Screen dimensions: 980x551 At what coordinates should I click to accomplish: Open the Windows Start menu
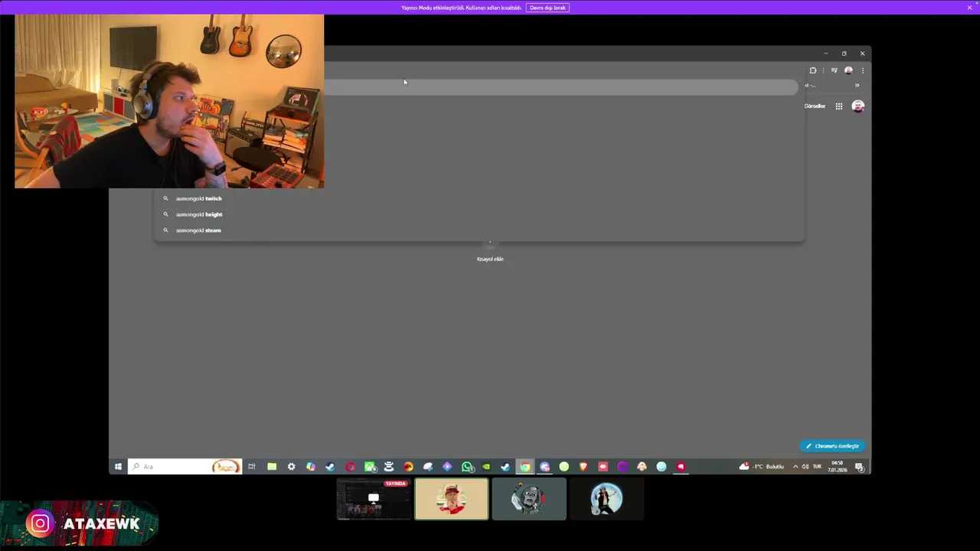tap(118, 467)
